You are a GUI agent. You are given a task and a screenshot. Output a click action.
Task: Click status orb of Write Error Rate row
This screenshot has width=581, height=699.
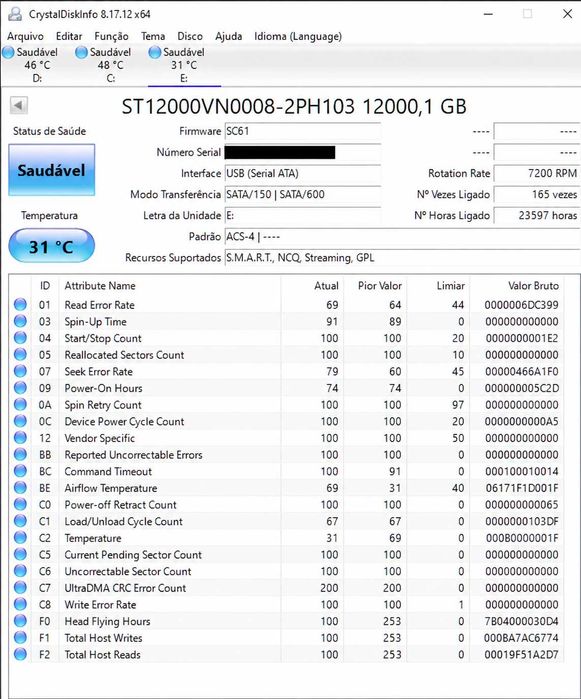[x=20, y=604]
